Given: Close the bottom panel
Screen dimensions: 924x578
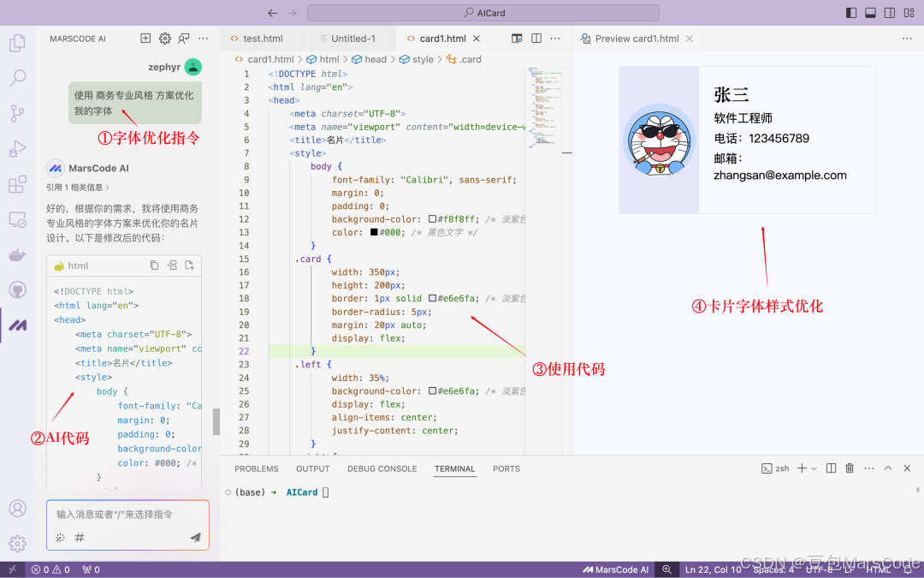Looking at the screenshot, I should tap(908, 468).
